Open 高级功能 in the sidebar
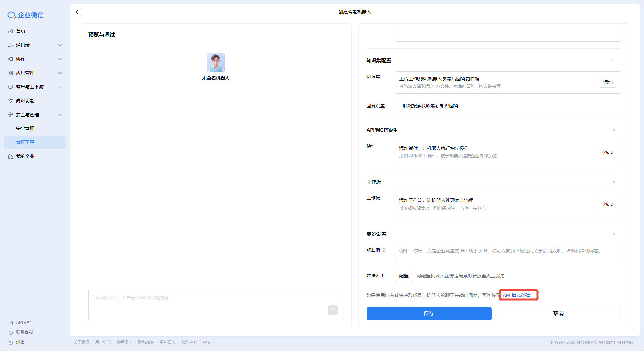Screen dimensions: 644x351 click(25, 101)
